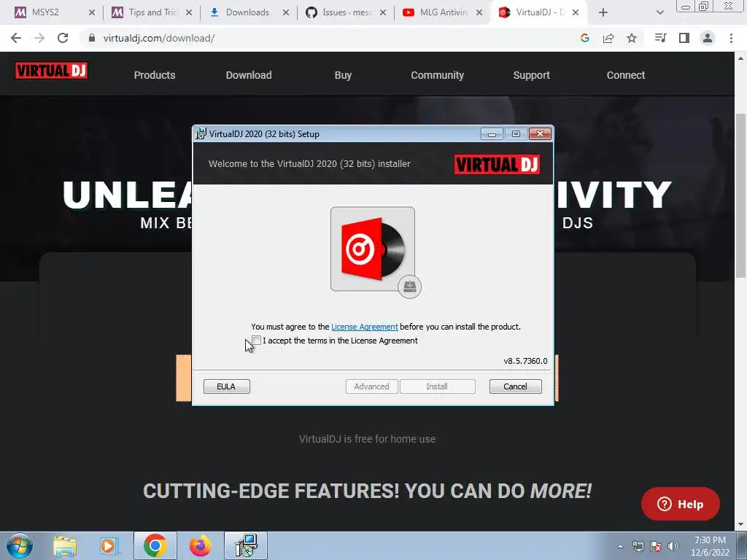Bookmark this page with the star icon
747x560 pixels.
632,38
